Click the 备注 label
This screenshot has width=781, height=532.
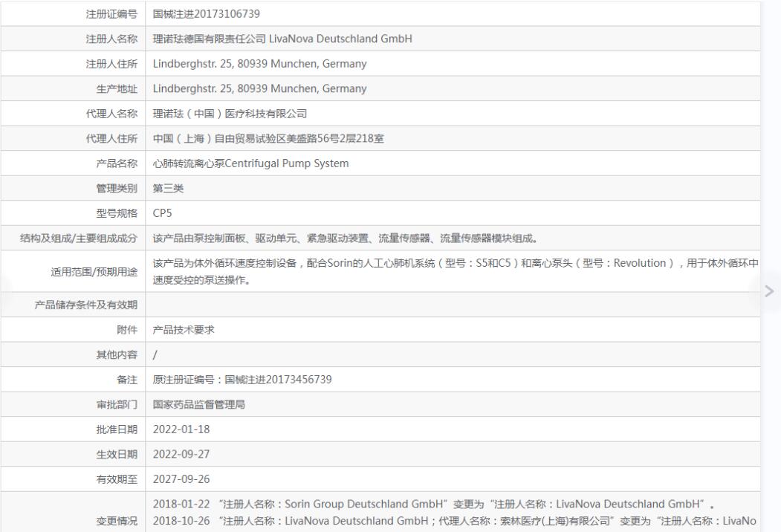coord(127,380)
